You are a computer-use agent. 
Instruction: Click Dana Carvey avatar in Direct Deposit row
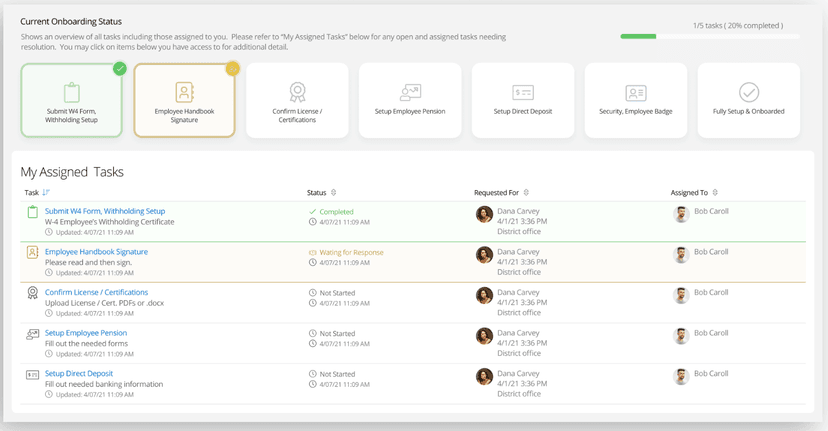[x=484, y=377]
